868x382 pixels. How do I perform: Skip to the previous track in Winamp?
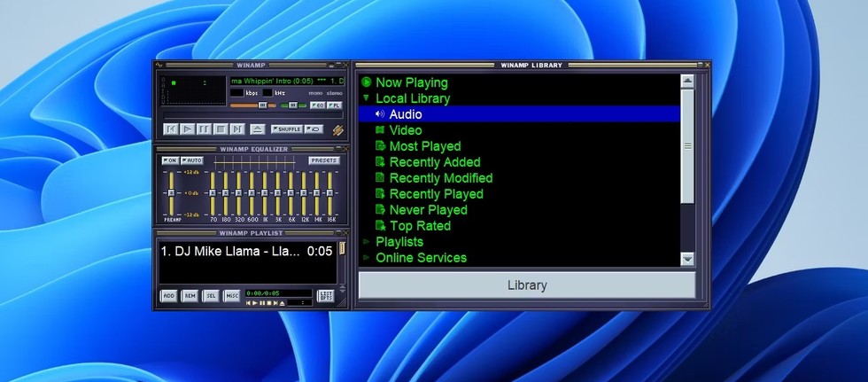(171, 129)
